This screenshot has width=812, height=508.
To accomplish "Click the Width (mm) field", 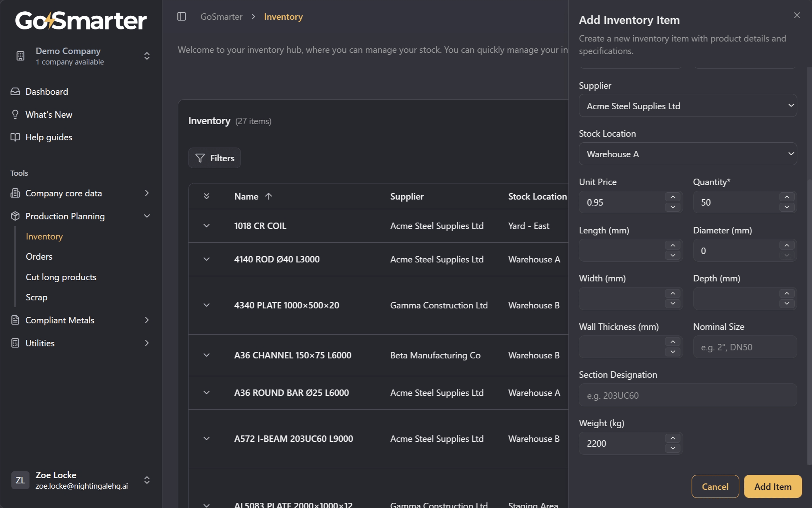I will tap(622, 298).
